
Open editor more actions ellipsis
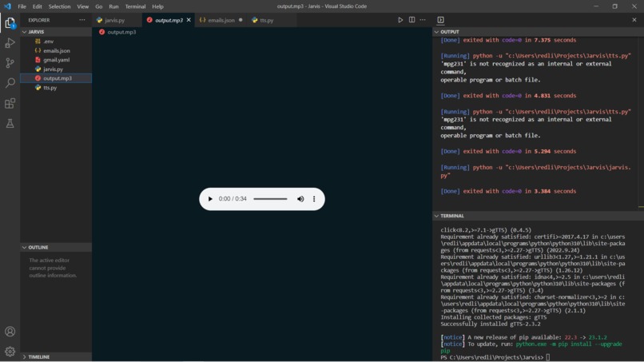click(x=423, y=20)
